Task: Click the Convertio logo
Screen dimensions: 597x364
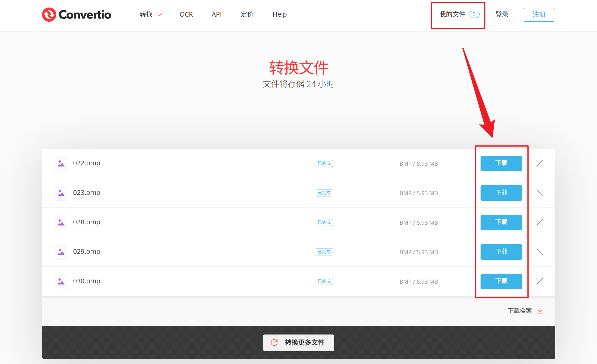Action: [x=76, y=14]
